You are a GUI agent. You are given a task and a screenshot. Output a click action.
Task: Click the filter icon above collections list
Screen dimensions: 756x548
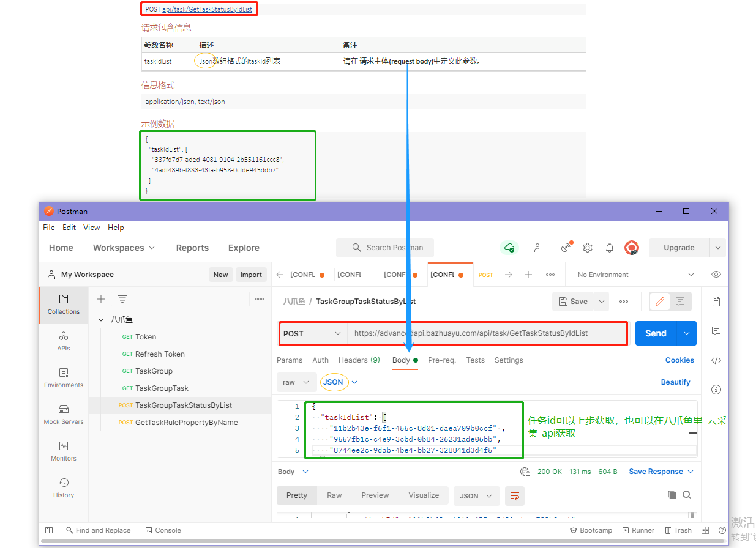click(122, 299)
